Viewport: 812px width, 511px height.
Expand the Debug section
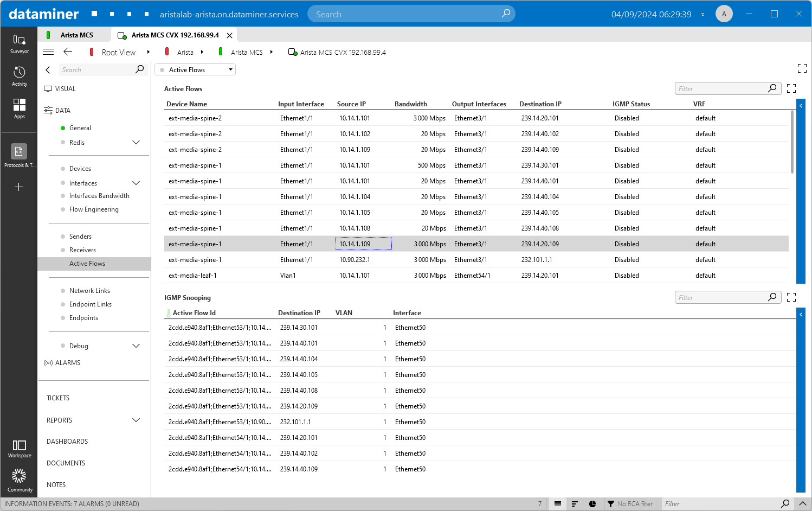coord(136,346)
